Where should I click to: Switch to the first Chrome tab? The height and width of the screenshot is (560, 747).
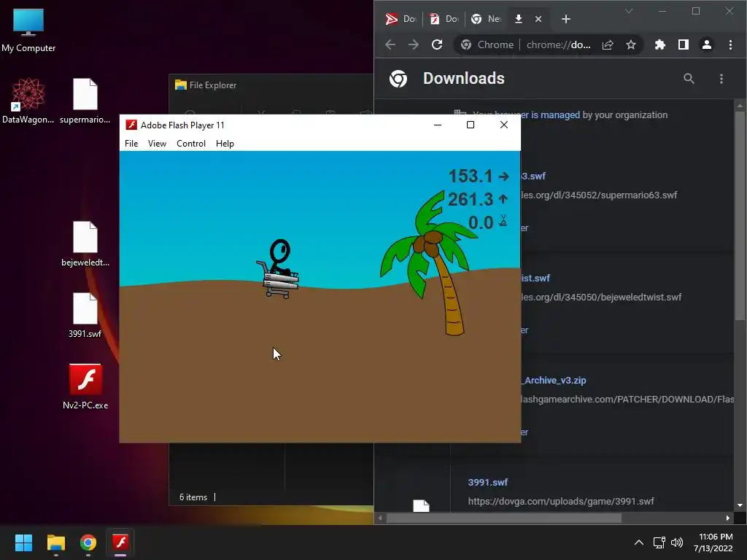point(400,18)
